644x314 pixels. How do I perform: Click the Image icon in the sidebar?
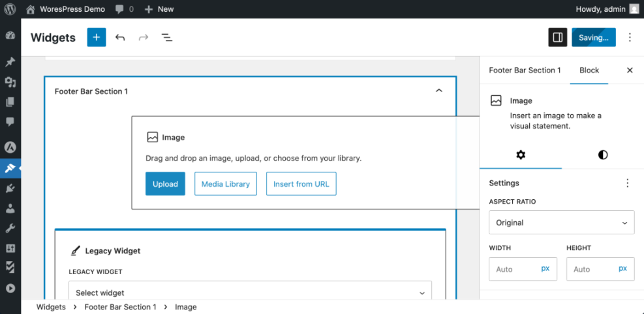click(x=496, y=101)
